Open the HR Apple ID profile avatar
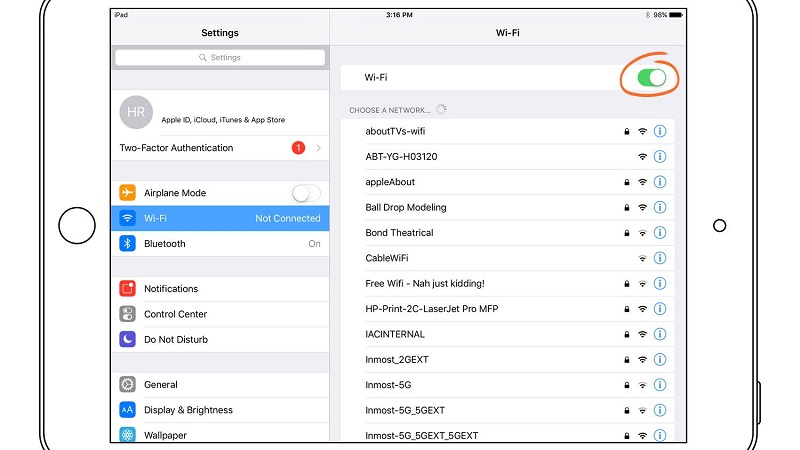Image resolution: width=800 pixels, height=450 pixels. pyautogui.click(x=136, y=114)
